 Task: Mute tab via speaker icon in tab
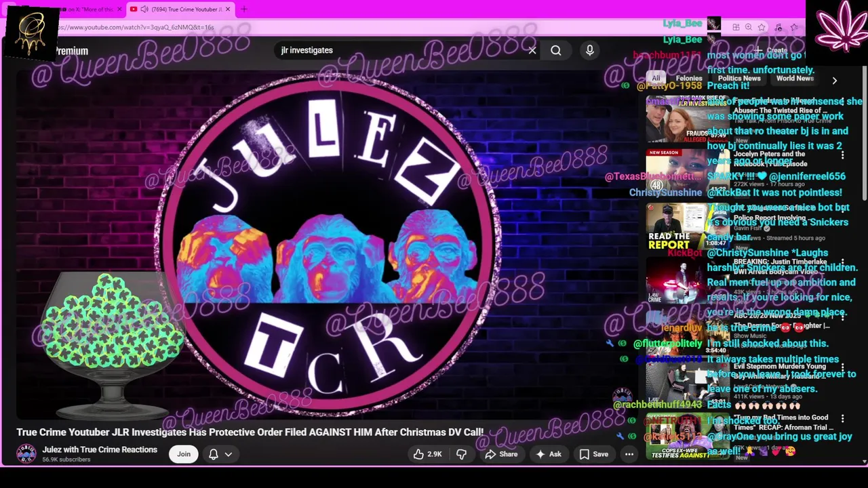(x=144, y=9)
